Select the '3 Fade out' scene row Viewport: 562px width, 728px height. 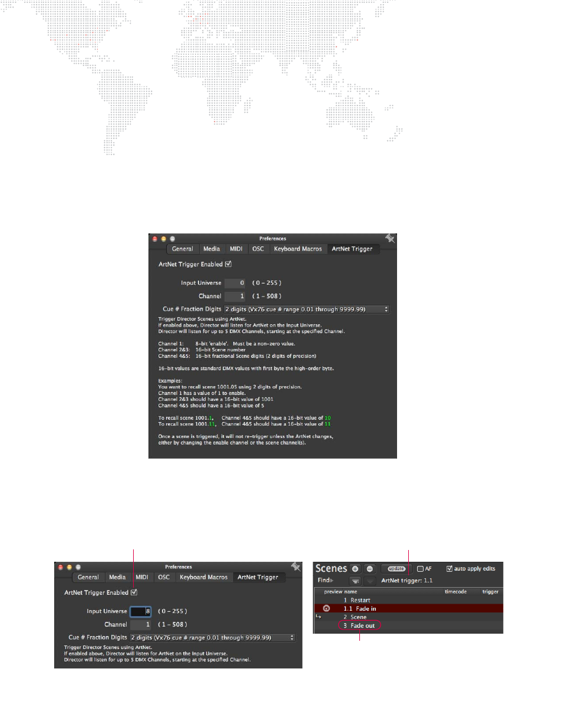tap(408, 625)
